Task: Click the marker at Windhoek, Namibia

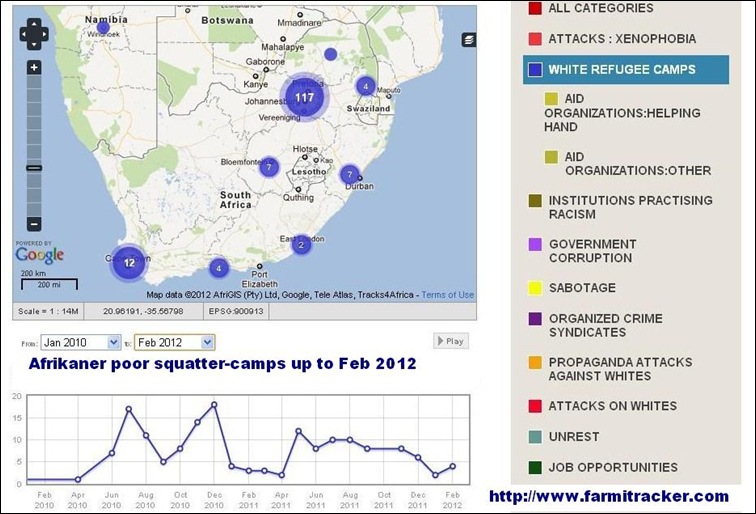Action: point(103,27)
